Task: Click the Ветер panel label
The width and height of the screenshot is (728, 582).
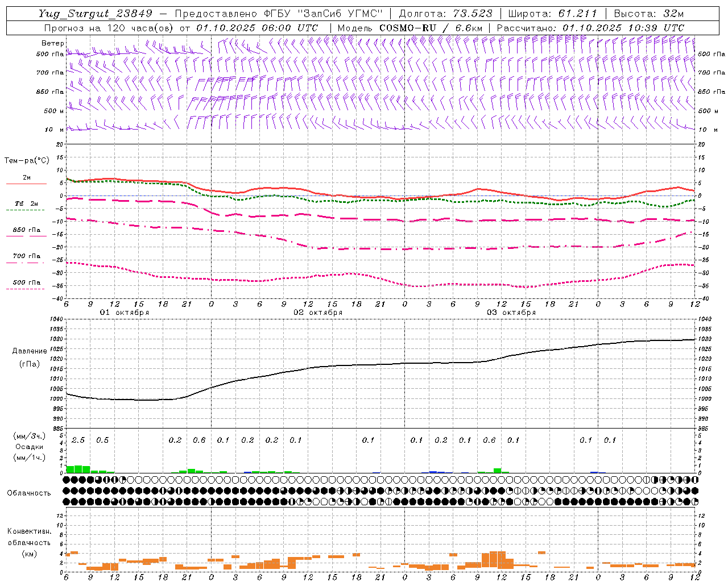Action: [x=52, y=43]
